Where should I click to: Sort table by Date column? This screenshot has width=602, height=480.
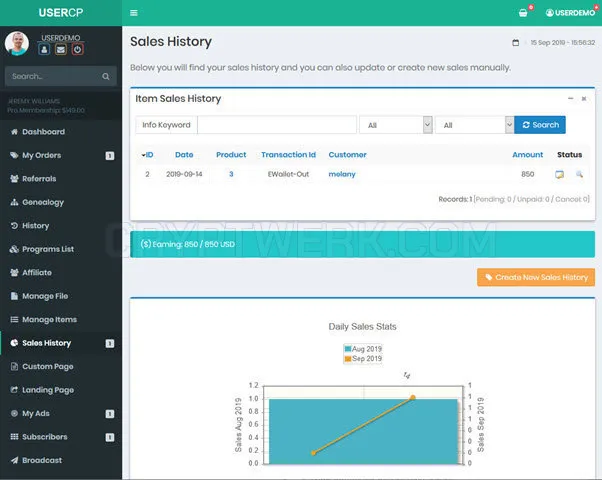184,155
